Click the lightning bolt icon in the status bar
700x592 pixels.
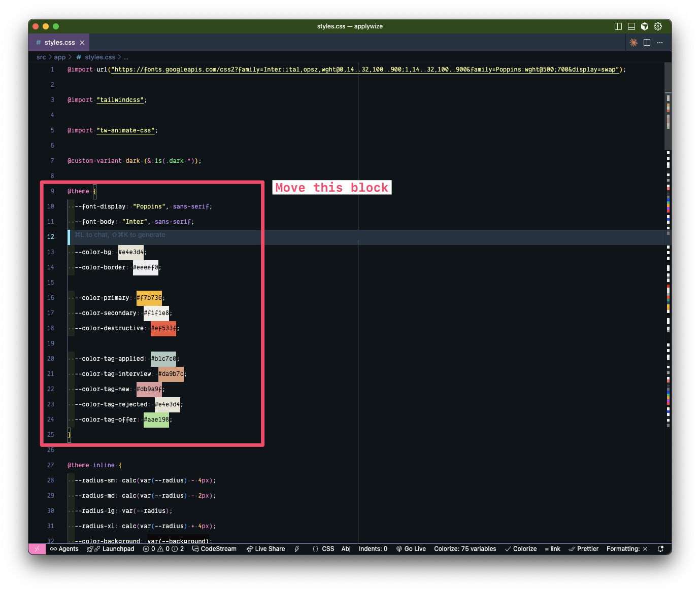point(297,548)
